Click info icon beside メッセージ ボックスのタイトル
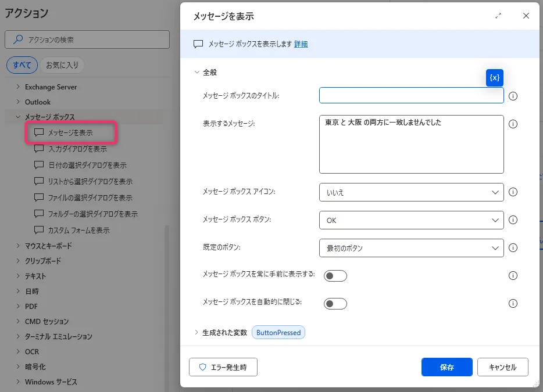Viewport: 543px width, 392px height. click(513, 96)
